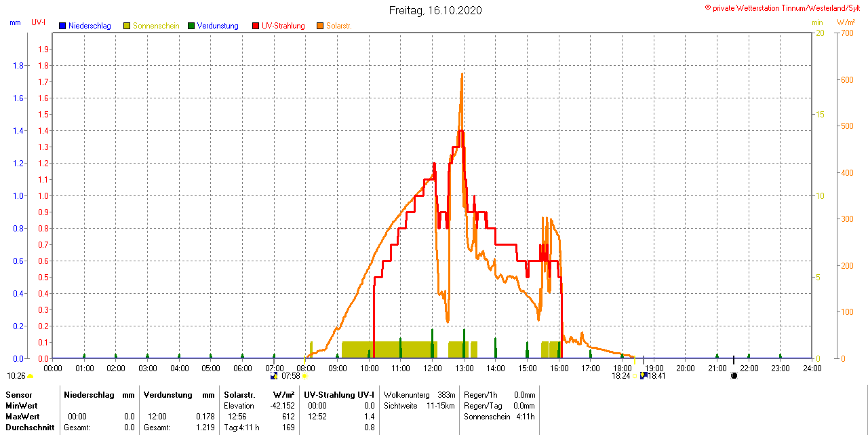Click the 13:00 label on the time axis
The height and width of the screenshot is (435, 868).
464,368
